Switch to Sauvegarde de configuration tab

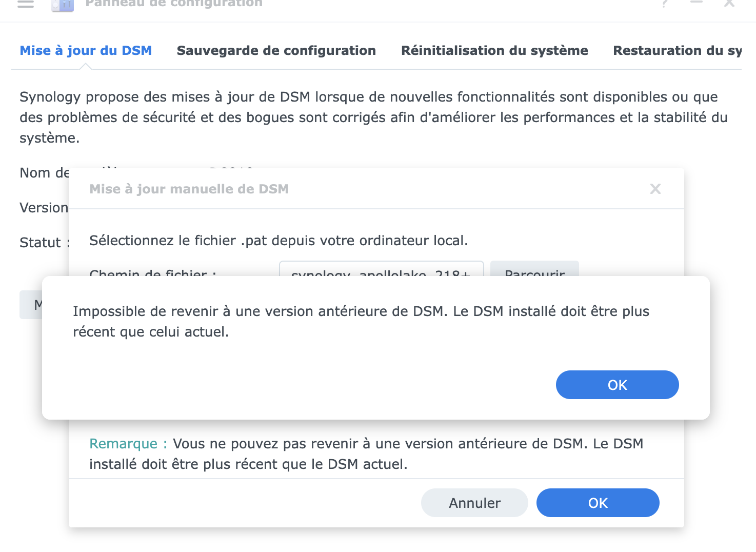click(x=276, y=50)
